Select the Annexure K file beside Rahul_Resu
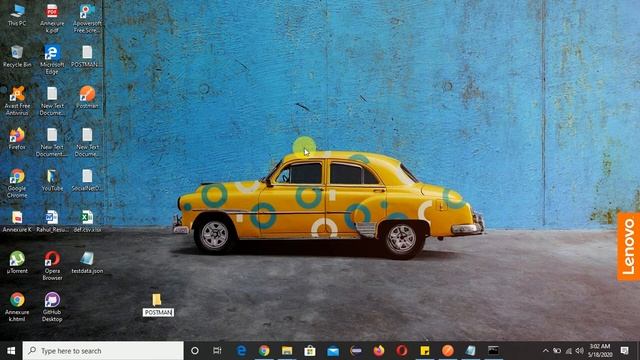 (17, 221)
